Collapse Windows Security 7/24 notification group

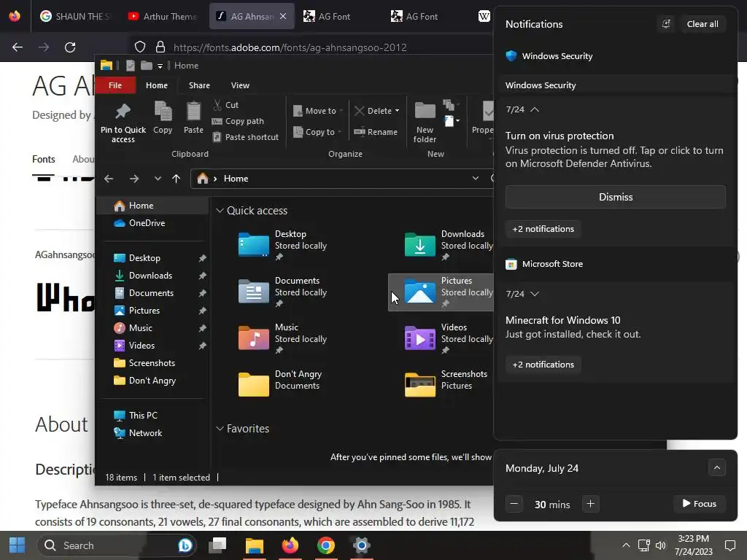pos(535,109)
